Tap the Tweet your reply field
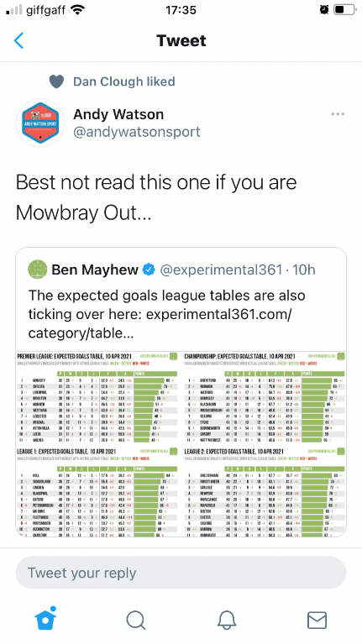Image resolution: width=362 pixels, height=644 pixels. click(x=181, y=573)
